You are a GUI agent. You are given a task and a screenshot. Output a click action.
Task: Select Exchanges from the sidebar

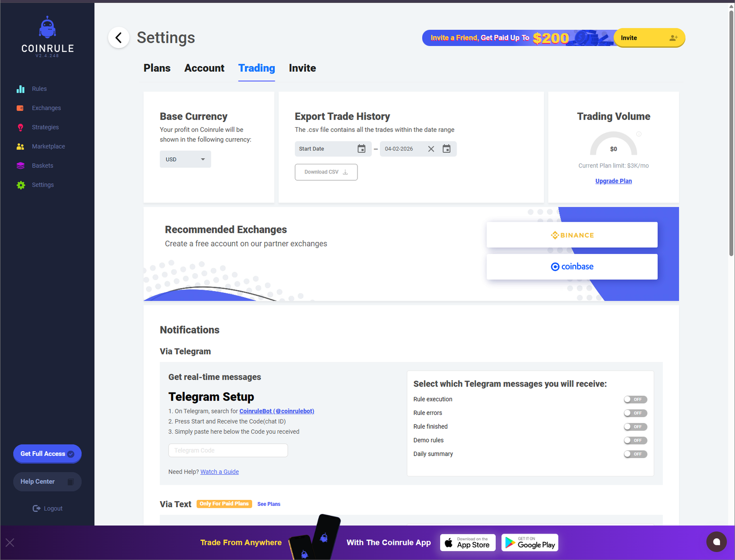click(46, 108)
